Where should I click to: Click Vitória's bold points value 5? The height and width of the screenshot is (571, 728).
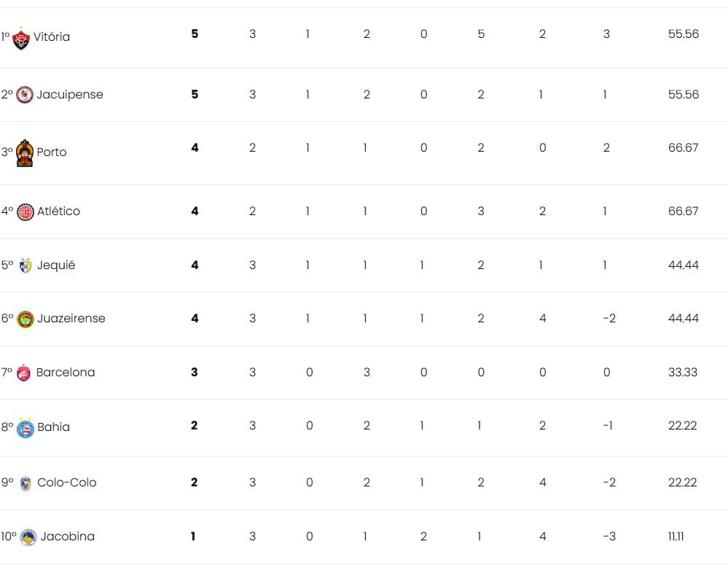click(x=195, y=34)
